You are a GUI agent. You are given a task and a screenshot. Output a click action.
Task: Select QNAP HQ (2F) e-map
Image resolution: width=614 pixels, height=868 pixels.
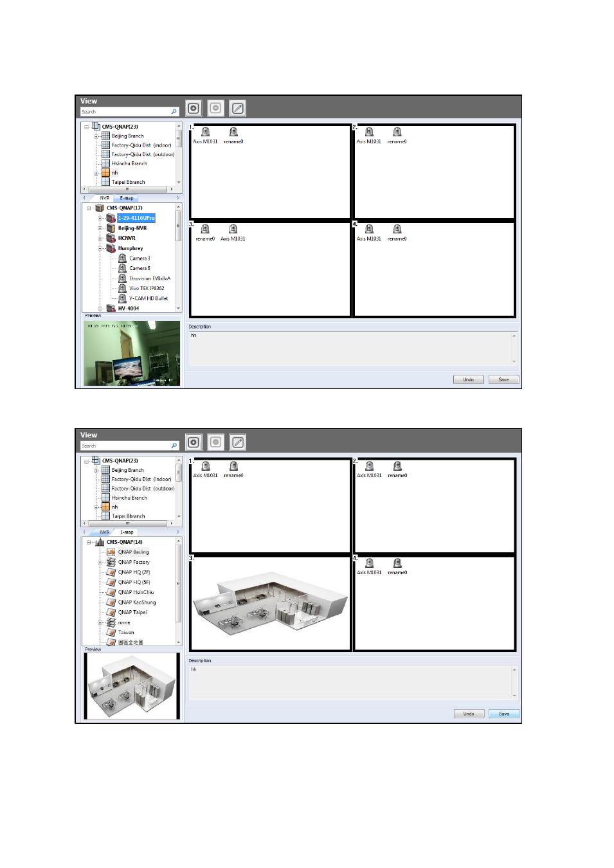pos(134,572)
